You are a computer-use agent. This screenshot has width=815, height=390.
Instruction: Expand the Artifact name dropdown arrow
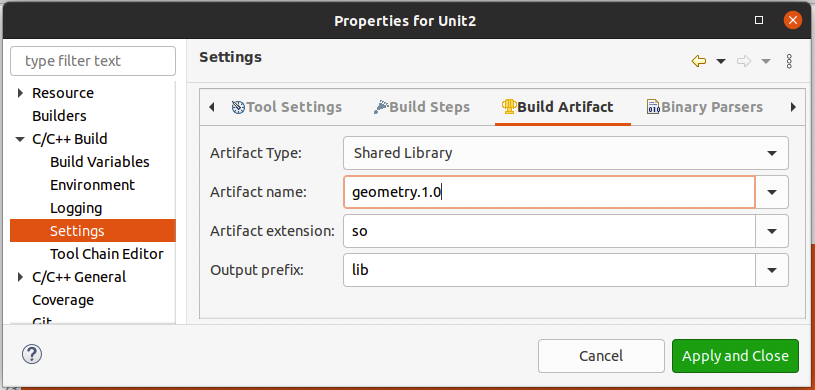[x=772, y=192]
